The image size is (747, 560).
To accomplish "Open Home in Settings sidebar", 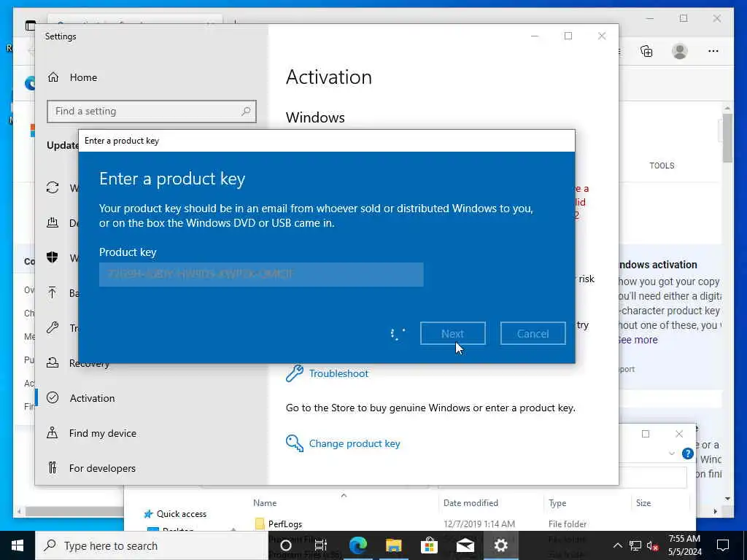I will pyautogui.click(x=83, y=77).
